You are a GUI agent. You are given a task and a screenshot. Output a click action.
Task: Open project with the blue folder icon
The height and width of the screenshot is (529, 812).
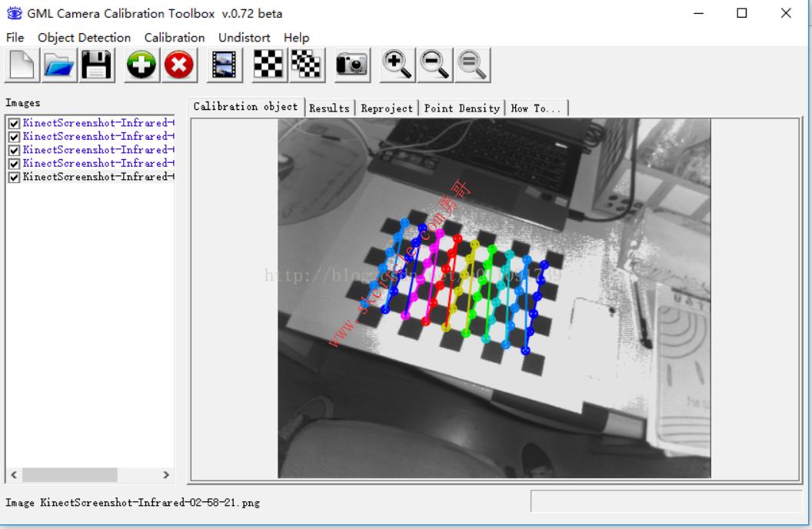pos(59,65)
